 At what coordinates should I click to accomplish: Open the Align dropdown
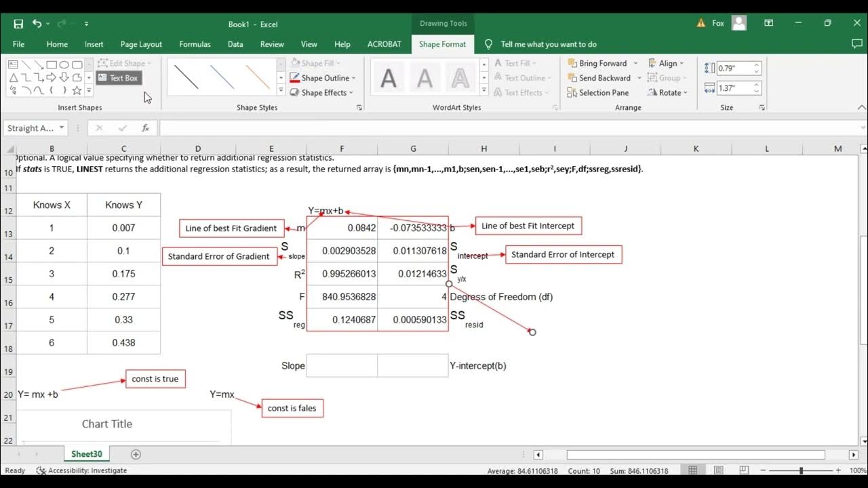pyautogui.click(x=666, y=63)
